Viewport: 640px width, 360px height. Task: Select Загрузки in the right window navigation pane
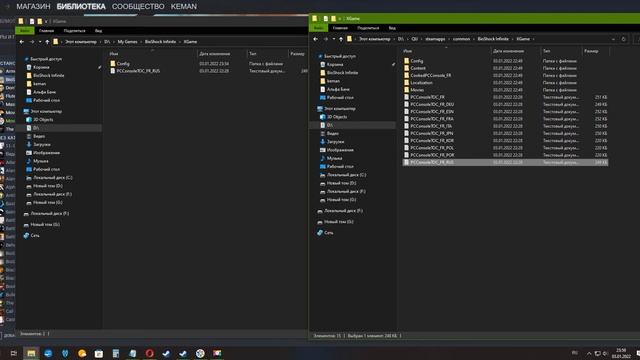pos(336,142)
